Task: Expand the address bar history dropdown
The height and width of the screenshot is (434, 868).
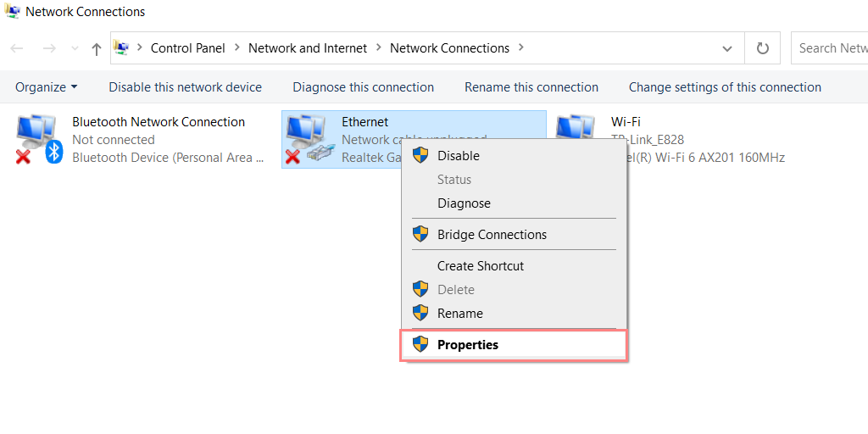Action: [x=727, y=48]
